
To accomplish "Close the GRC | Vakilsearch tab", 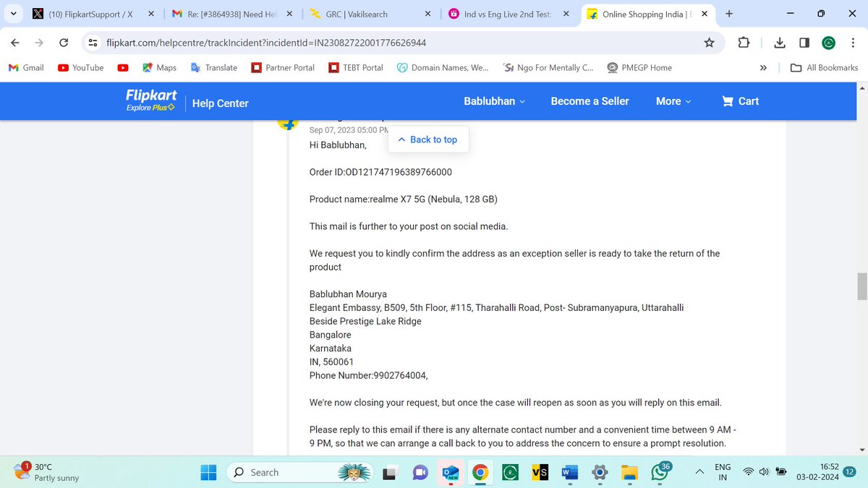I will 427,14.
